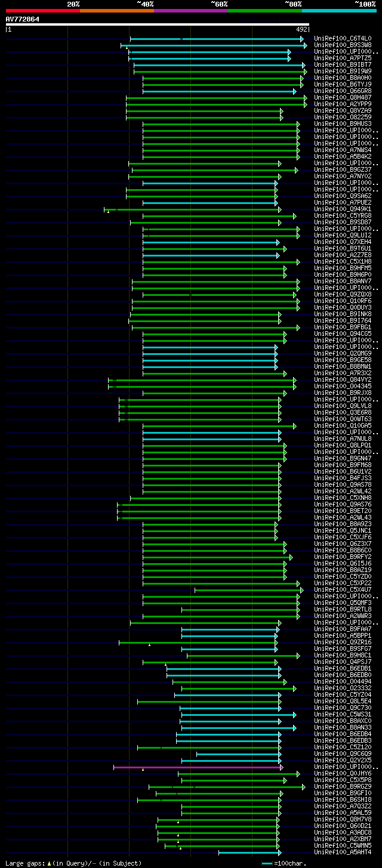Click UniRef100_C5X4U7

point(343,589)
